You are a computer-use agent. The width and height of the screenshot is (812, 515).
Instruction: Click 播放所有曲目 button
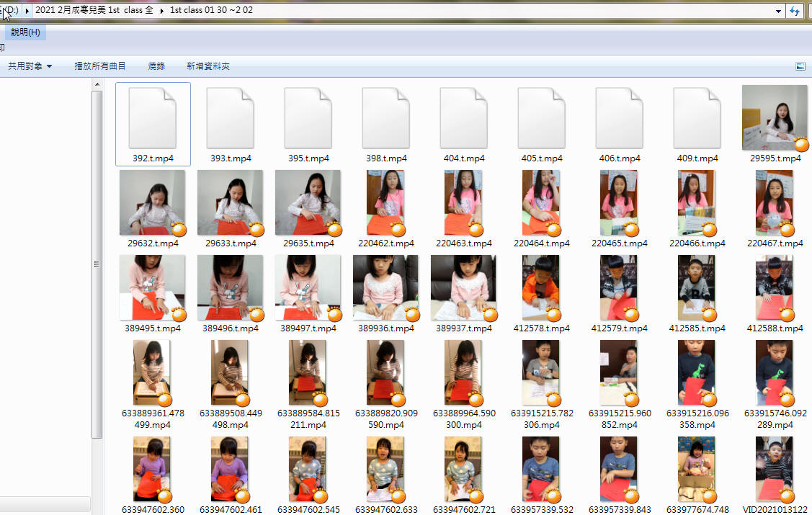[x=100, y=66]
